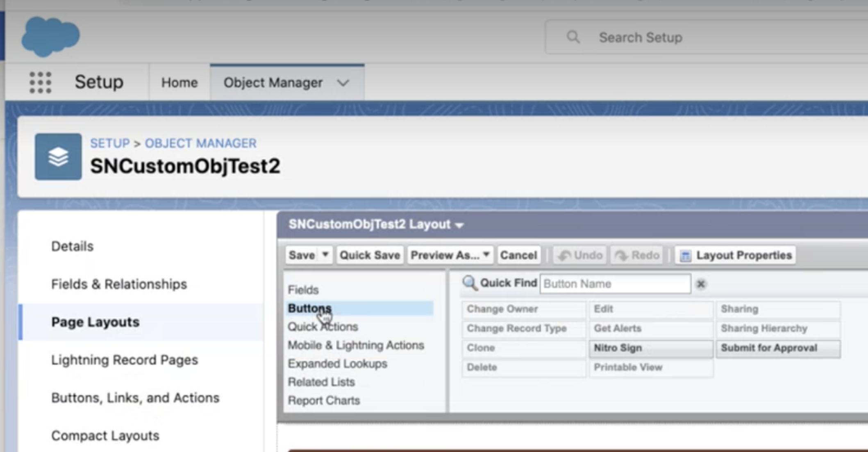Screen dimensions: 868x452
Task: Click the Salesforce cloud logo
Action: (x=50, y=36)
